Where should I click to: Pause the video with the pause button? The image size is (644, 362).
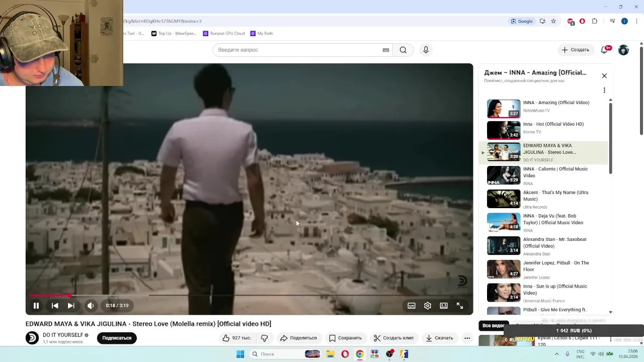tap(36, 305)
